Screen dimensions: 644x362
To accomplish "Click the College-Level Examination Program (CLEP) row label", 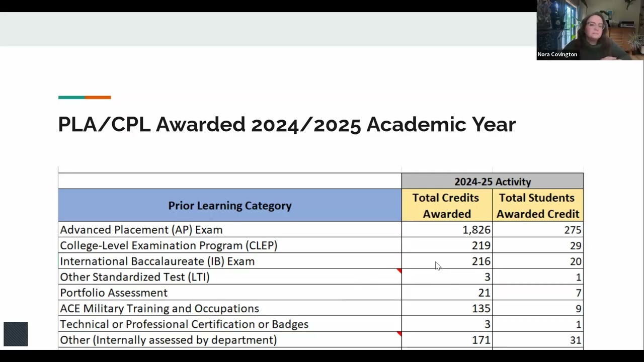I will (169, 245).
